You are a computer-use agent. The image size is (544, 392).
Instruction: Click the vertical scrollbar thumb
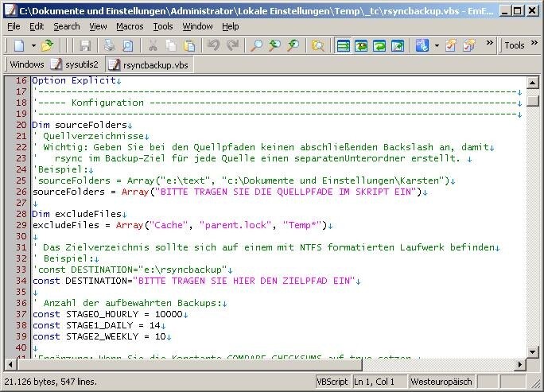533,101
